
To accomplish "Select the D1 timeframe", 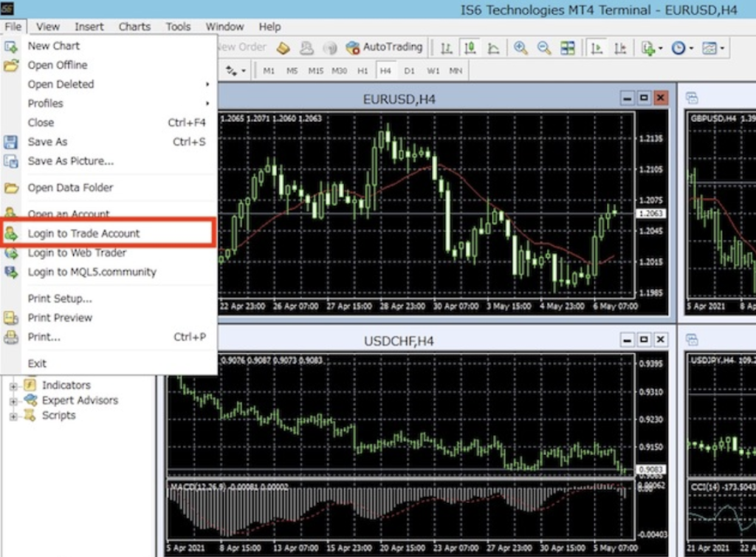I will 409,71.
